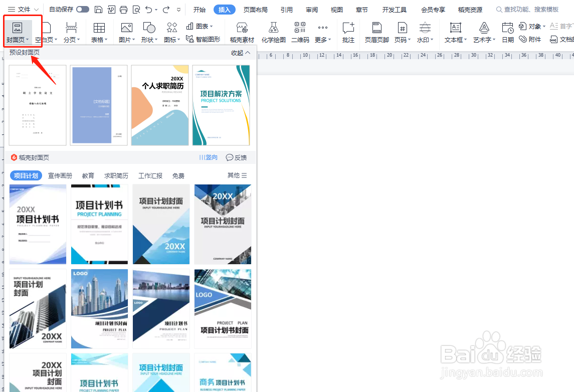Click the print icon in quick access bar
Image resolution: width=574 pixels, height=392 pixels.
coord(124,10)
